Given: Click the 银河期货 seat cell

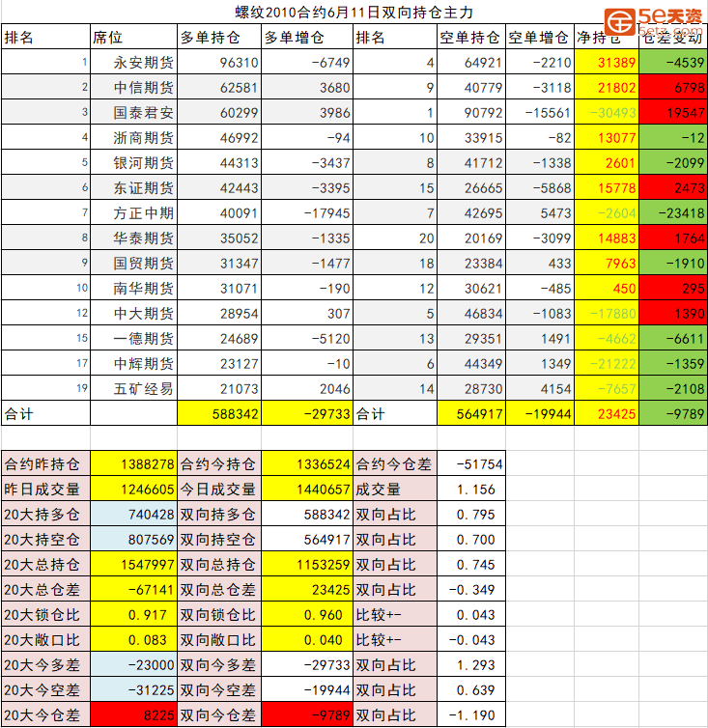Looking at the screenshot, I should pyautogui.click(x=134, y=162).
